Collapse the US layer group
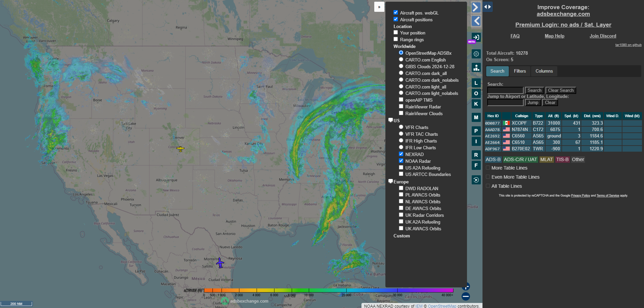 [390, 120]
